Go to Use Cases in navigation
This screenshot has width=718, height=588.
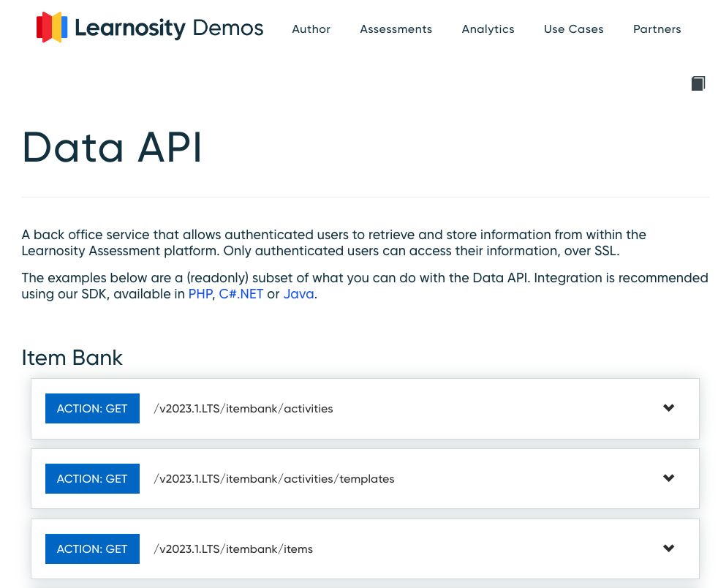click(x=573, y=29)
